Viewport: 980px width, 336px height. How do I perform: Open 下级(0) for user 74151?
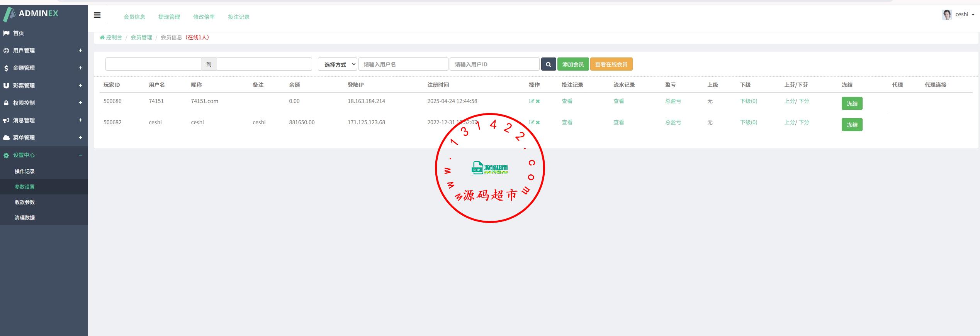click(749, 101)
